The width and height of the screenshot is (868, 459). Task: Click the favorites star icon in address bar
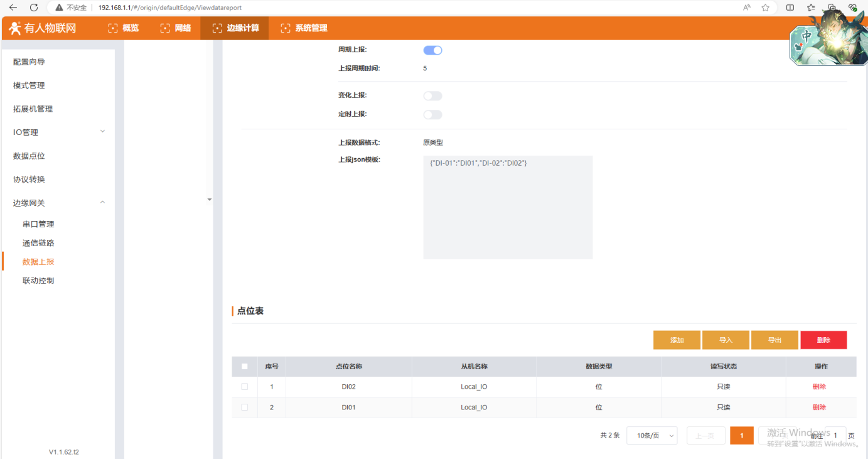(x=765, y=8)
